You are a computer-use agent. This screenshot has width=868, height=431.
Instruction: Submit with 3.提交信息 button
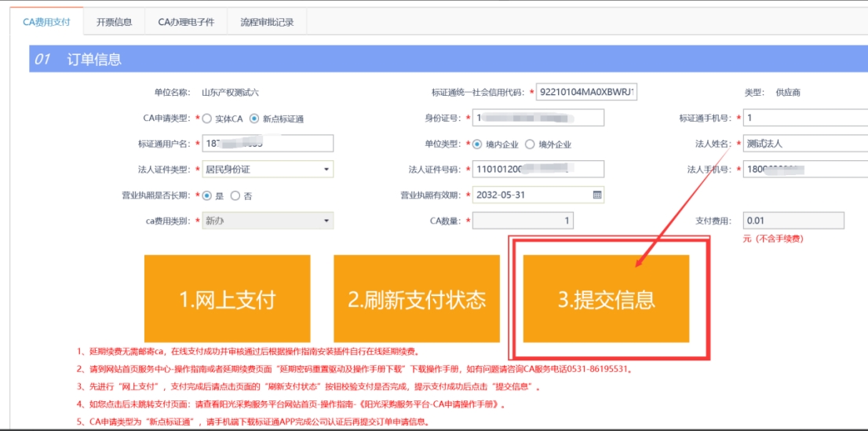(607, 299)
